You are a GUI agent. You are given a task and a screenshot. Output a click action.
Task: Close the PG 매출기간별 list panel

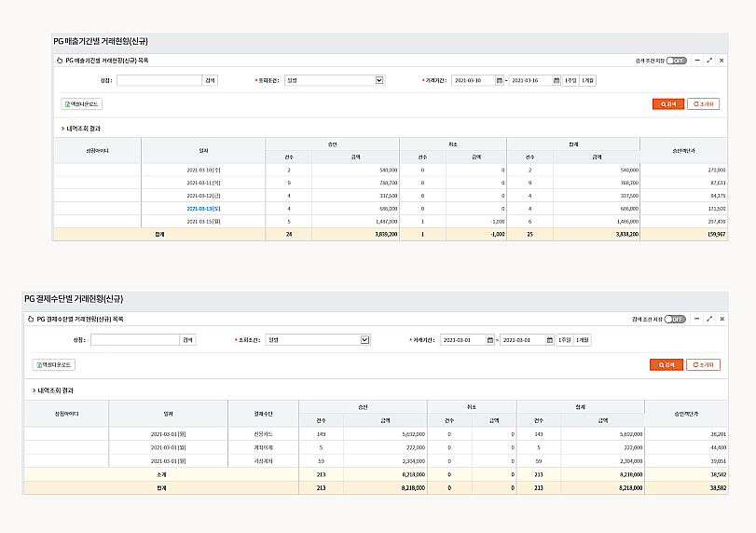pyautogui.click(x=722, y=61)
